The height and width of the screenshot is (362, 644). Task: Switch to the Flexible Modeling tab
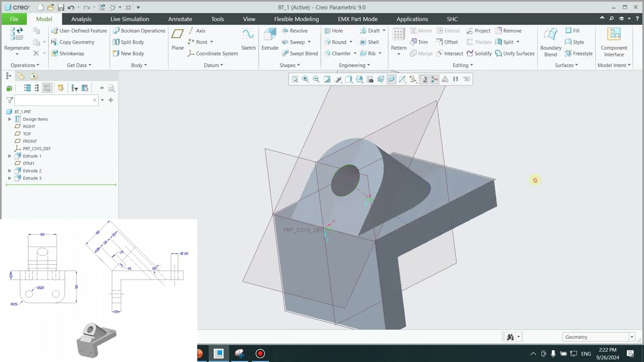click(x=296, y=19)
